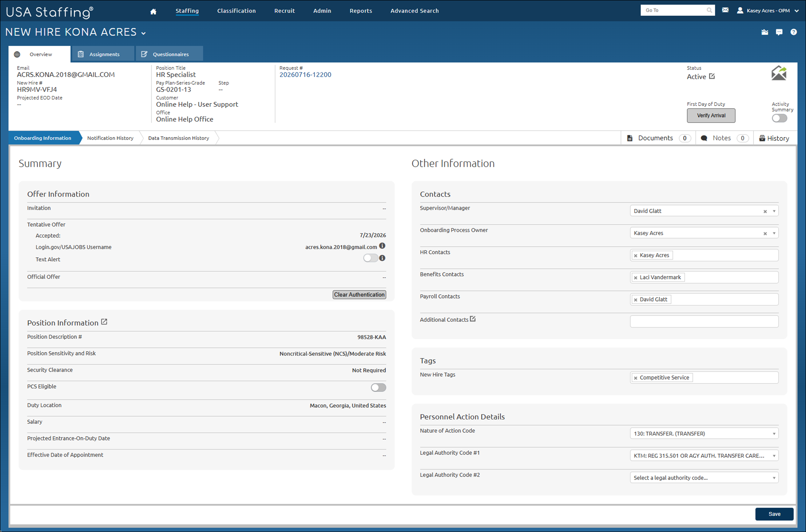This screenshot has width=806, height=532.
Task: Open Documents panel icon
Action: click(x=630, y=138)
